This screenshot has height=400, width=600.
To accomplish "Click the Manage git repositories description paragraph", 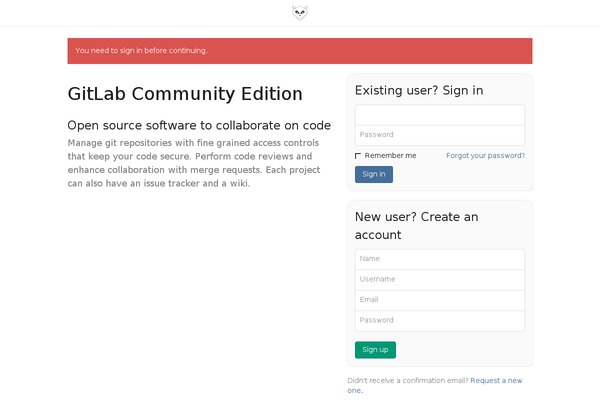I will (x=194, y=163).
